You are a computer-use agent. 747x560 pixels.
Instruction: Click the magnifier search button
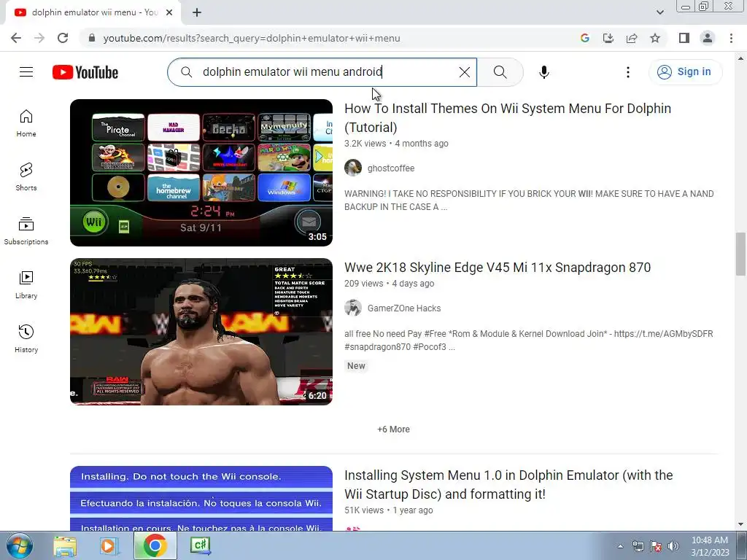pyautogui.click(x=500, y=72)
